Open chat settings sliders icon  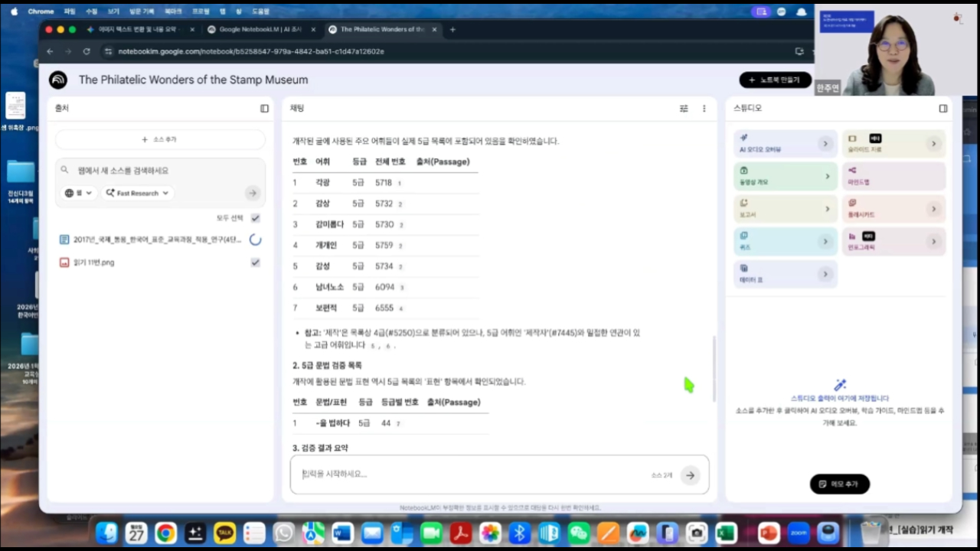684,109
